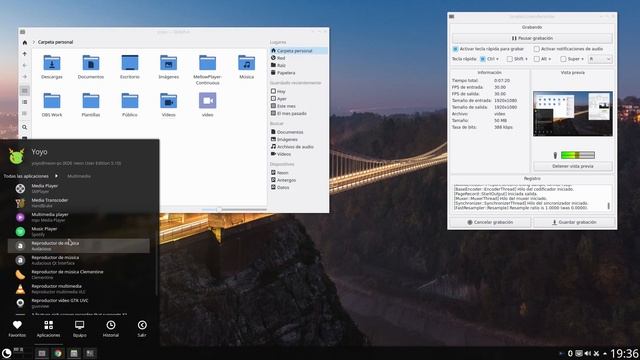Open the Aplicaciones tab in launcher
The height and width of the screenshot is (360, 640).
[x=49, y=329]
